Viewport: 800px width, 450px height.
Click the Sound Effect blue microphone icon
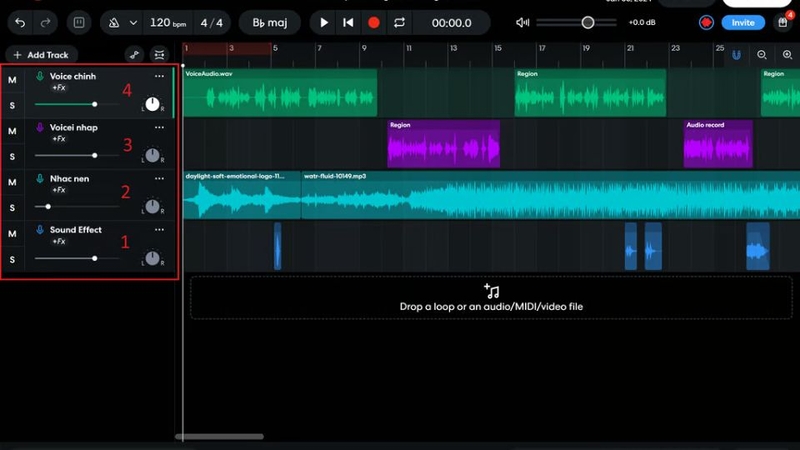coord(40,230)
